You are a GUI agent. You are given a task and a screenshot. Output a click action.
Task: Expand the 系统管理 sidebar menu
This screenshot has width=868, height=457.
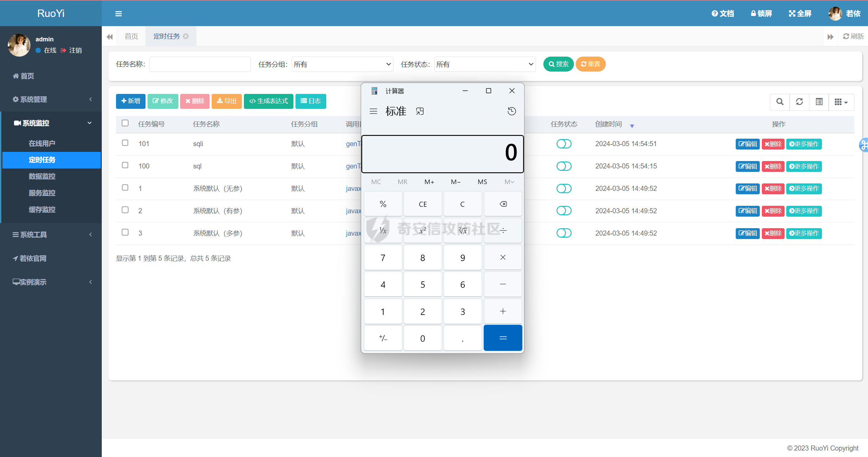coord(51,99)
